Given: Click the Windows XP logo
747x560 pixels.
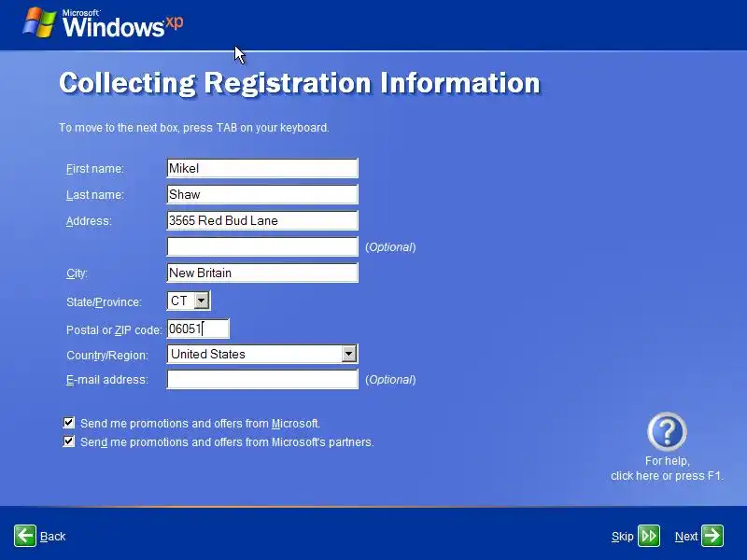Looking at the screenshot, I should 104,22.
